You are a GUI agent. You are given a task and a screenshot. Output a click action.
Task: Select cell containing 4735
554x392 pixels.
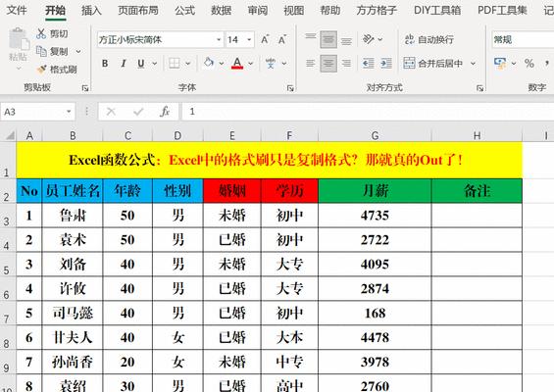(x=375, y=216)
